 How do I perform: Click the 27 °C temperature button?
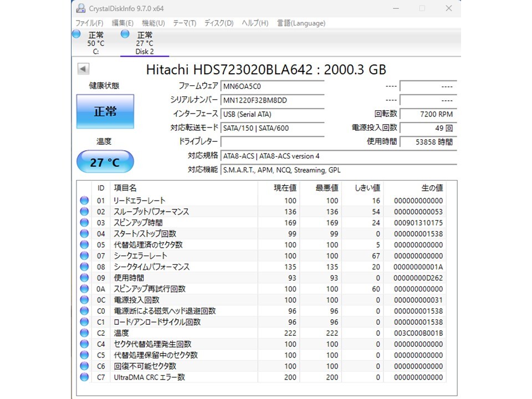(105, 162)
